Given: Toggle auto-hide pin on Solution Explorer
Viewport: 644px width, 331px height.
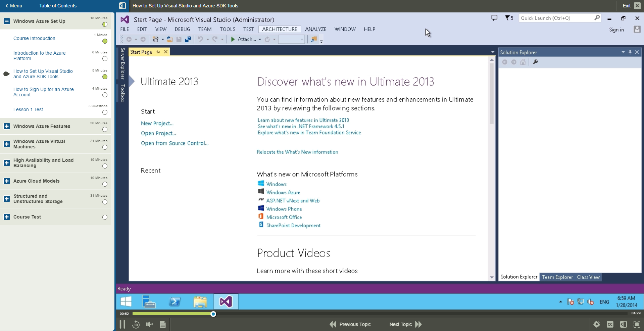Looking at the screenshot, I should point(630,52).
